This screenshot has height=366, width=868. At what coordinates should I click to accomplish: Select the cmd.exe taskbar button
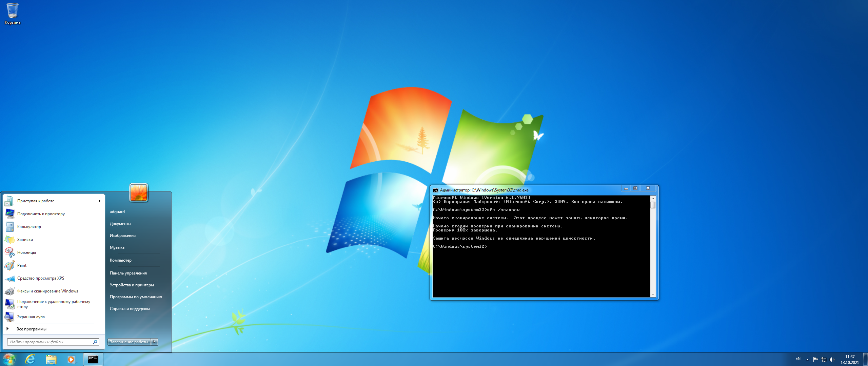point(93,359)
